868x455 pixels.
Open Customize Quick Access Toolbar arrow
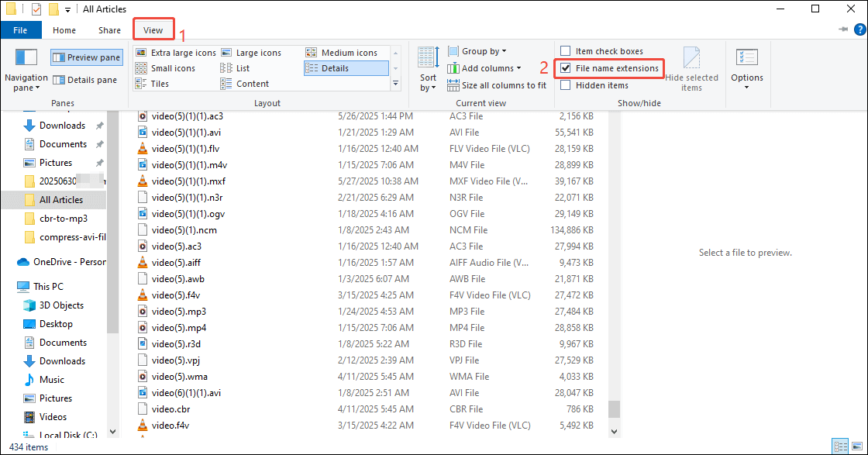tap(67, 9)
